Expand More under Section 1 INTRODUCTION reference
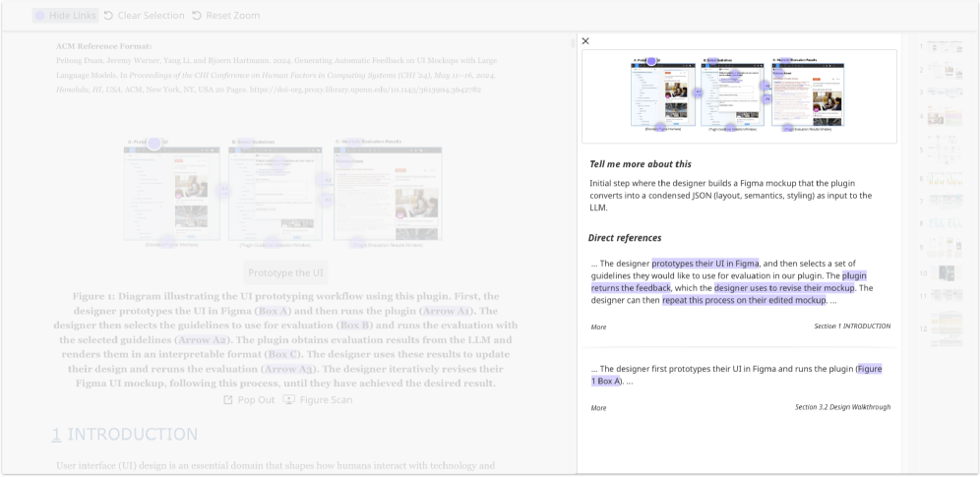 [x=598, y=327]
